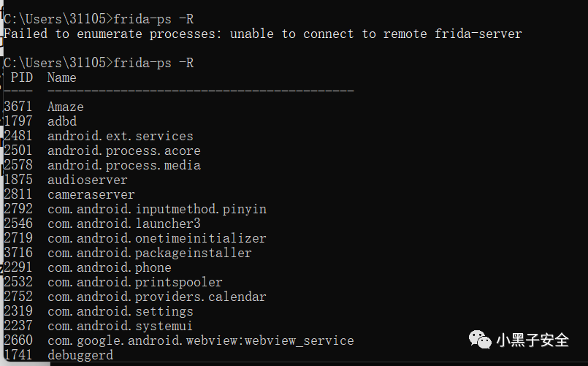Click the com.android.systemui process
The width and height of the screenshot is (588, 366).
[120, 326]
